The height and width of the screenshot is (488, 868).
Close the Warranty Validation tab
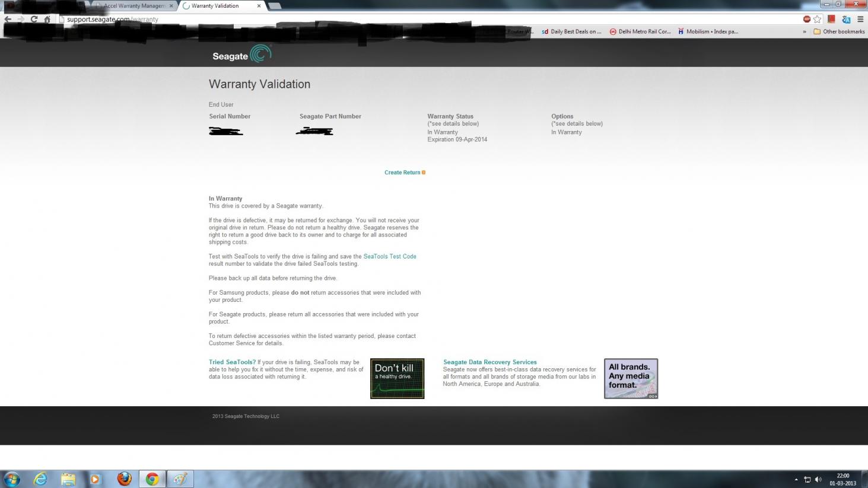[x=259, y=6]
